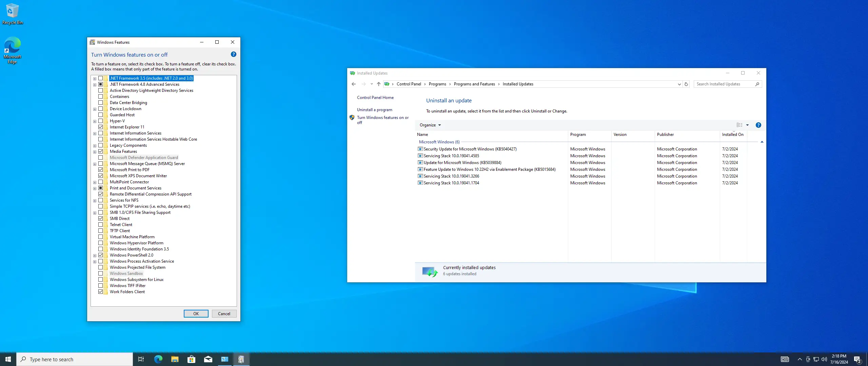Go back using the Installed Updates back arrow
Screen dimensions: 868x366
tap(354, 84)
